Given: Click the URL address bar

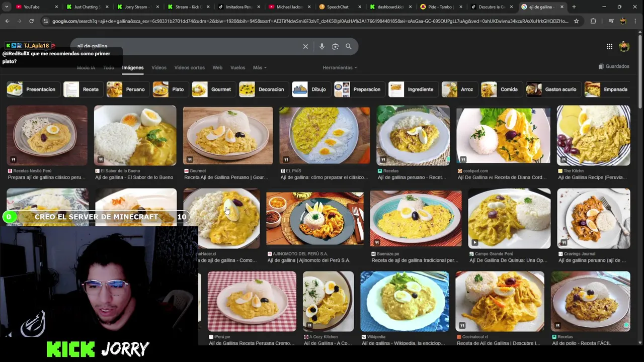Looking at the screenshot, I should pyautogui.click(x=310, y=21).
